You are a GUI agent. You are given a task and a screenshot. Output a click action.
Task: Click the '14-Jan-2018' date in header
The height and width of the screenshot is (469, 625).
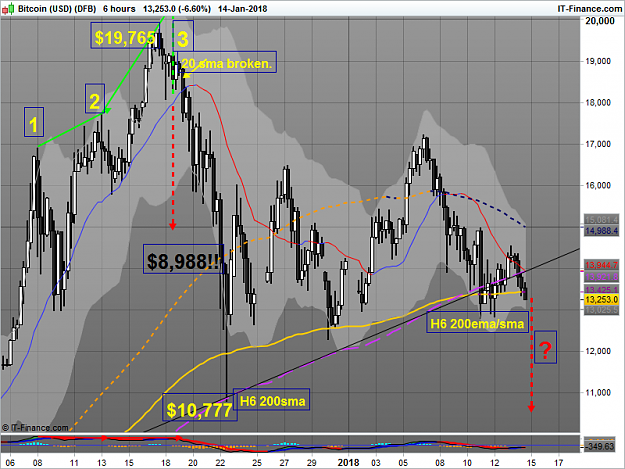tap(243, 9)
